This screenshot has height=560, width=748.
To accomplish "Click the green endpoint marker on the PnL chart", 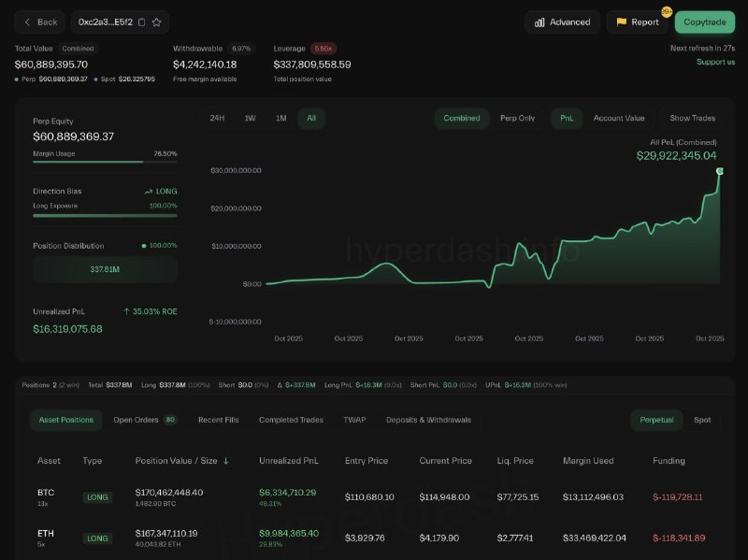I will [x=721, y=172].
